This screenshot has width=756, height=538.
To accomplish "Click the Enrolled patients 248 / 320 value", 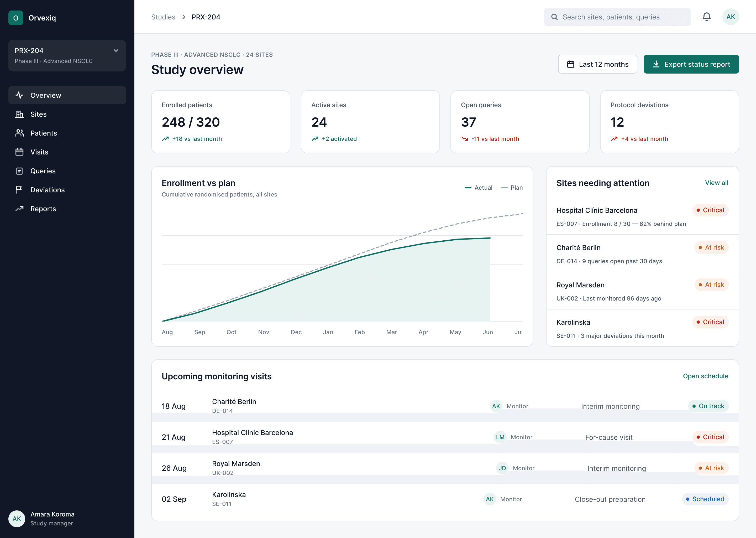I will pos(191,122).
